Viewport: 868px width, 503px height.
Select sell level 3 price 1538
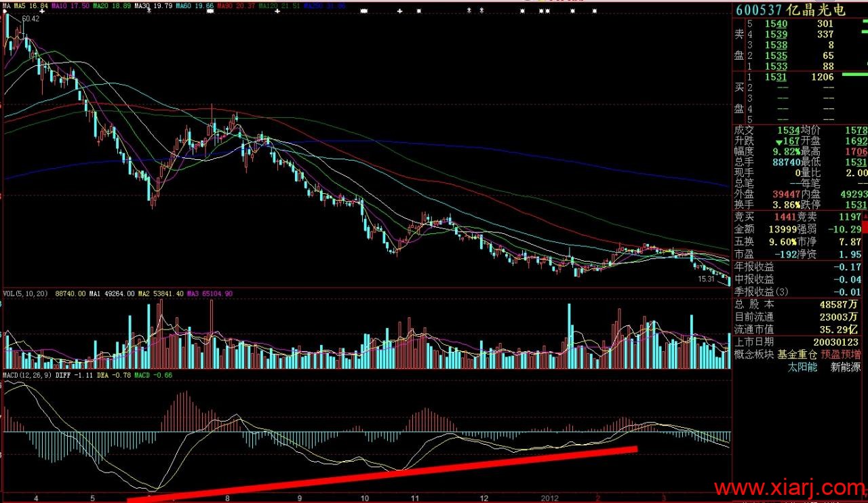[776, 45]
